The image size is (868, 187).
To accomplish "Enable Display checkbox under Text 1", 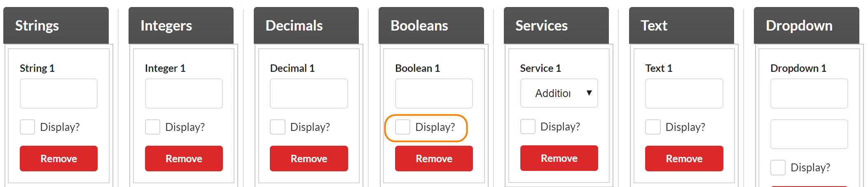I will pyautogui.click(x=653, y=127).
